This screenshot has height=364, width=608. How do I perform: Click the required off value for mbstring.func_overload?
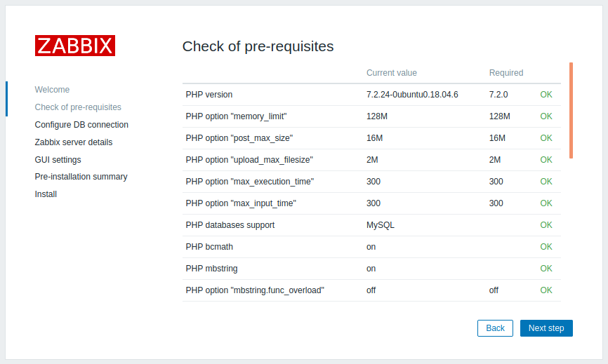[494, 290]
